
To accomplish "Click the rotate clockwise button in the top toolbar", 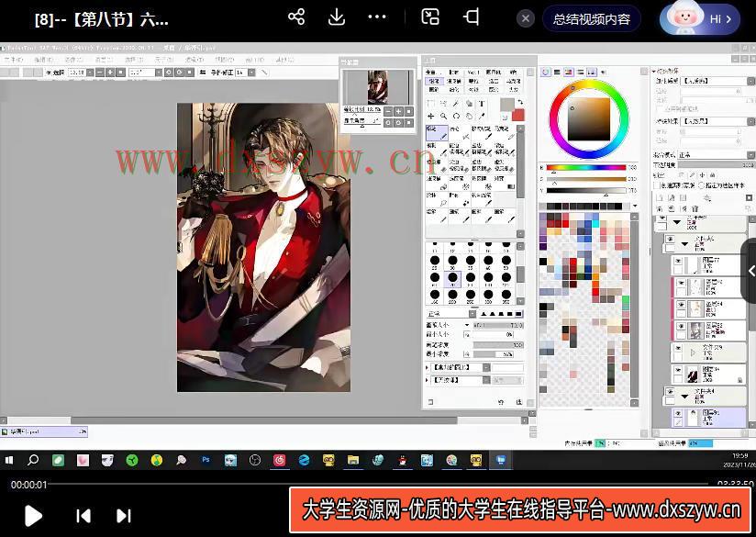I will pos(179,73).
